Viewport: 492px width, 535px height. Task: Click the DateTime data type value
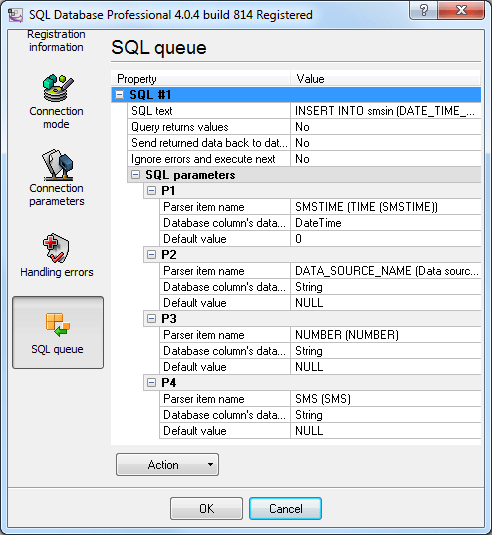[x=386, y=223]
